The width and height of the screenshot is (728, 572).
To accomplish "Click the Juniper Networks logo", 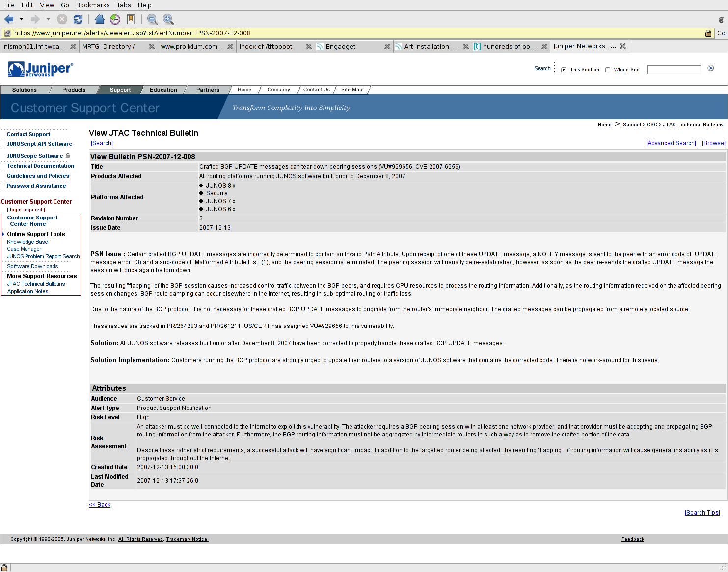I will click(x=41, y=69).
